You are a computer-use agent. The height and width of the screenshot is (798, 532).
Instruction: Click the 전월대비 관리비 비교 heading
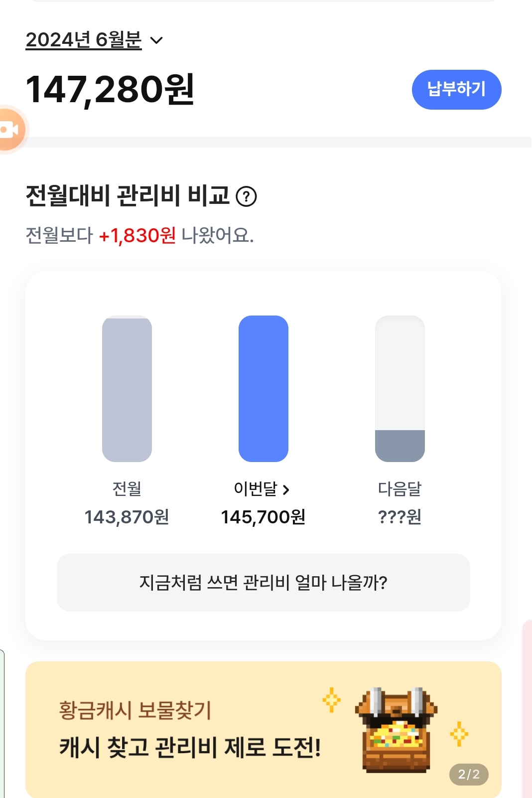[128, 195]
